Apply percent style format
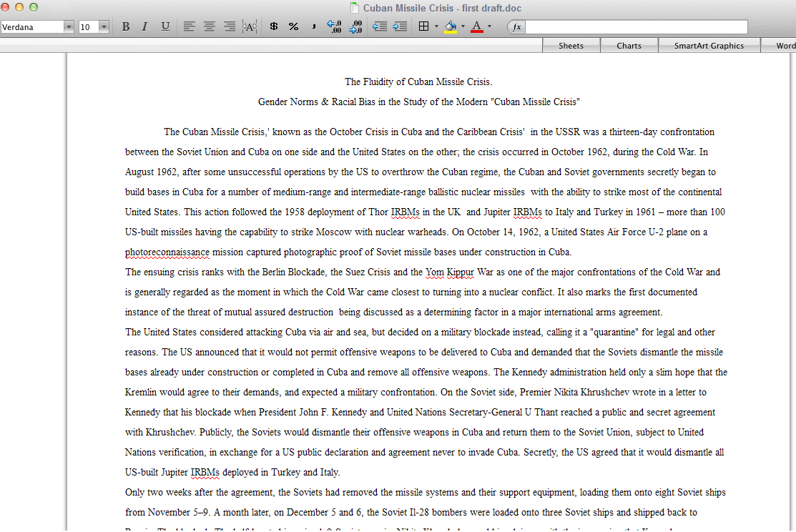This screenshot has width=796, height=532. (293, 26)
